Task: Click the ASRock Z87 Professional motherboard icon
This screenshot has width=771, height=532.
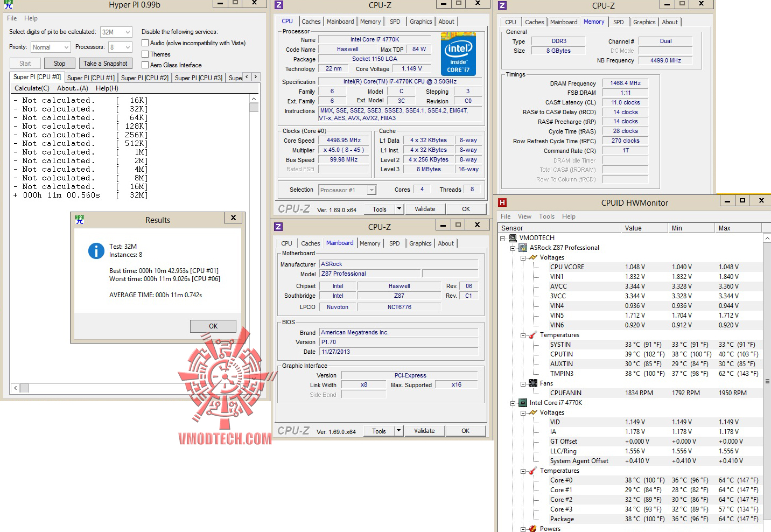Action: 522,248
